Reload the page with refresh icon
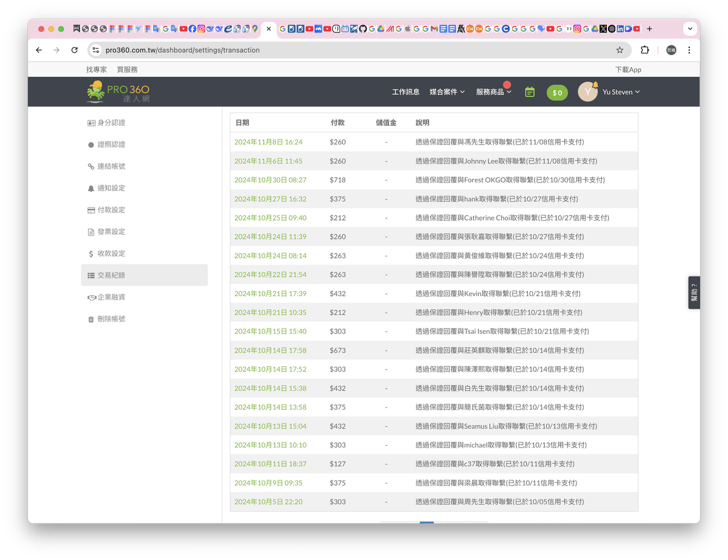This screenshot has height=560, width=728. [75, 50]
